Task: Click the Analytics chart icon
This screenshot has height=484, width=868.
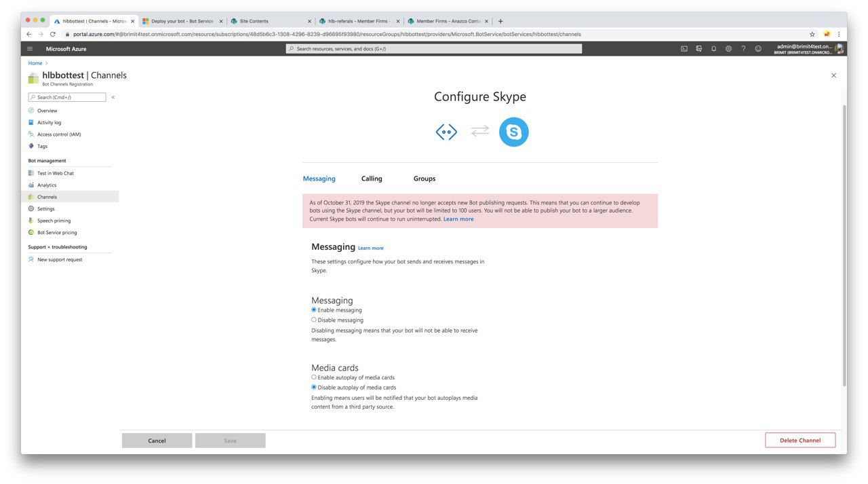Action: pos(31,185)
